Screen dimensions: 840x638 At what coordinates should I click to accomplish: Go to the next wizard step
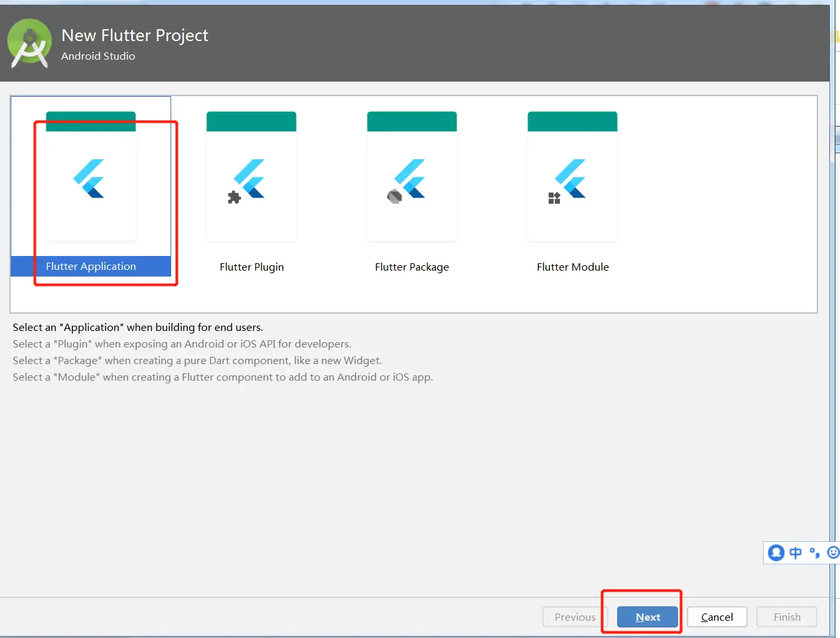coord(648,617)
